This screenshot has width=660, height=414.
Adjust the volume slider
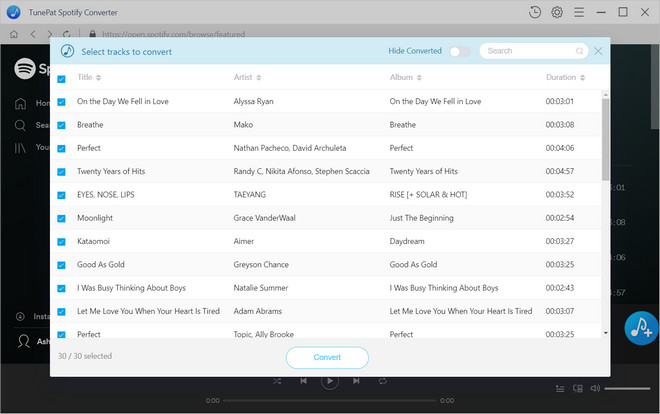click(628, 388)
